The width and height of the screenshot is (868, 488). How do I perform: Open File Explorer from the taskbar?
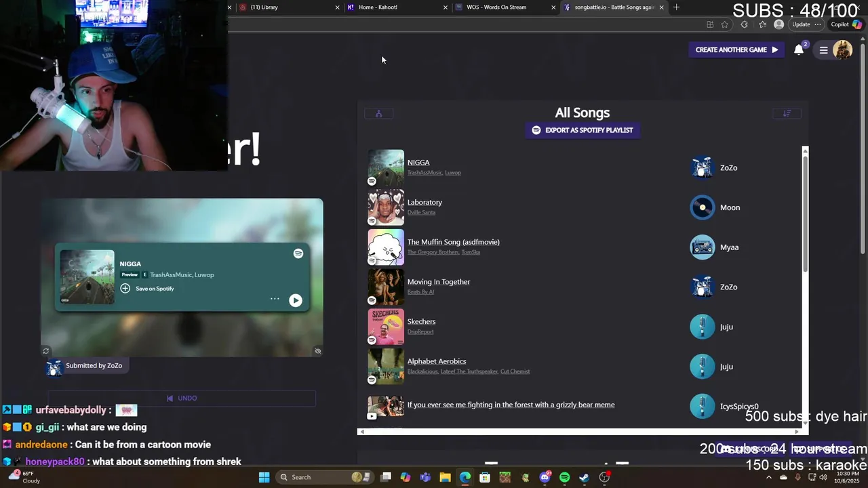(x=445, y=477)
